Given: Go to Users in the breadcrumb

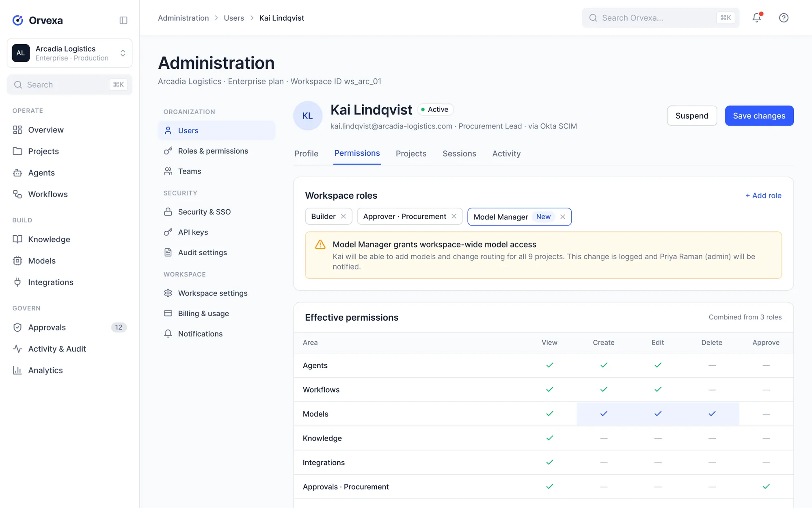Looking at the screenshot, I should [x=234, y=18].
